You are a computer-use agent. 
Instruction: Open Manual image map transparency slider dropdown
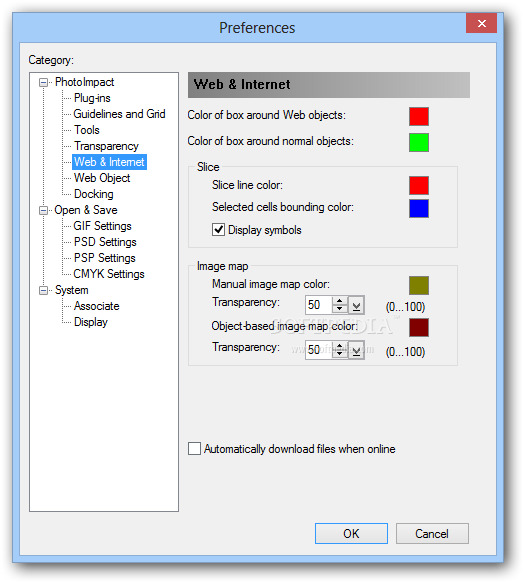[x=356, y=305]
